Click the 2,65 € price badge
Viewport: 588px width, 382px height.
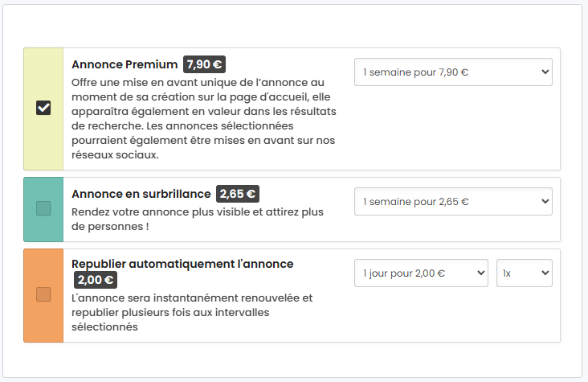(237, 194)
